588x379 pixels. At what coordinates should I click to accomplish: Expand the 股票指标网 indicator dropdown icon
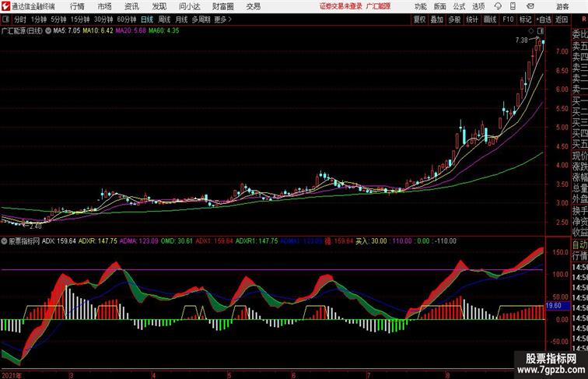[x=4, y=241]
